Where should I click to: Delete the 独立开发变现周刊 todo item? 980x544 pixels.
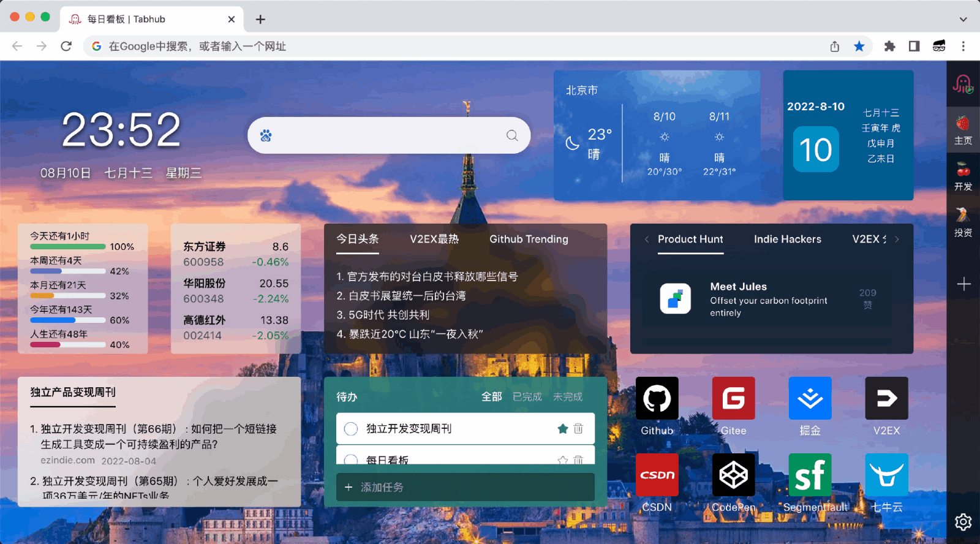(578, 429)
